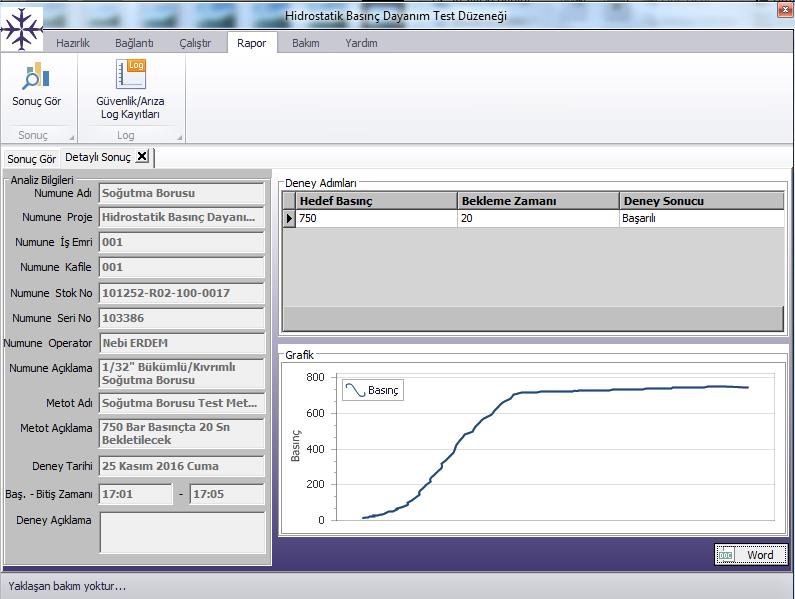Click the Sonuç Gör chart magnifier icon
This screenshot has height=599, width=795.
pos(36,76)
